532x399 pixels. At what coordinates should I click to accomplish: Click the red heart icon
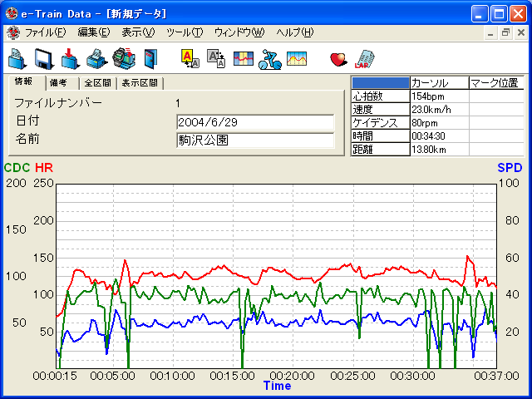click(337, 58)
